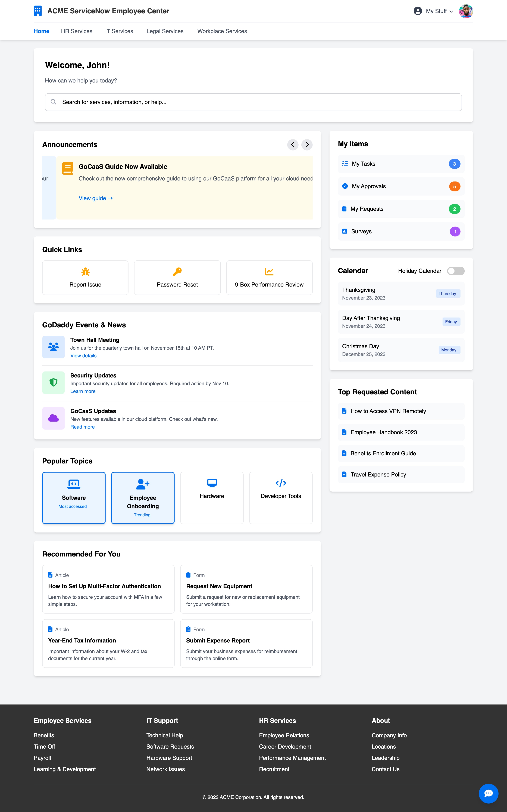Viewport: 507px width, 812px height.
Task: Click the My Approvals count badge
Action: 455,186
